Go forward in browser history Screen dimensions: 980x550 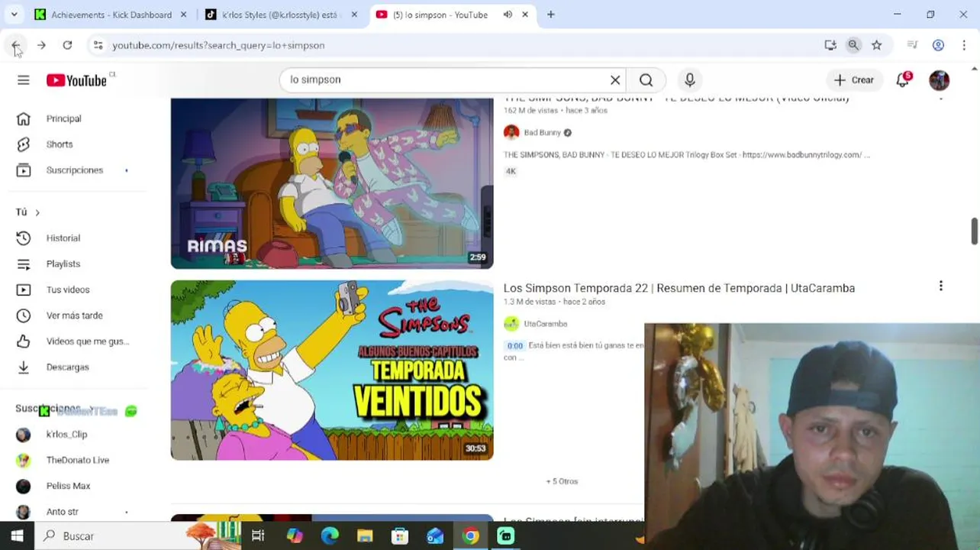[41, 46]
